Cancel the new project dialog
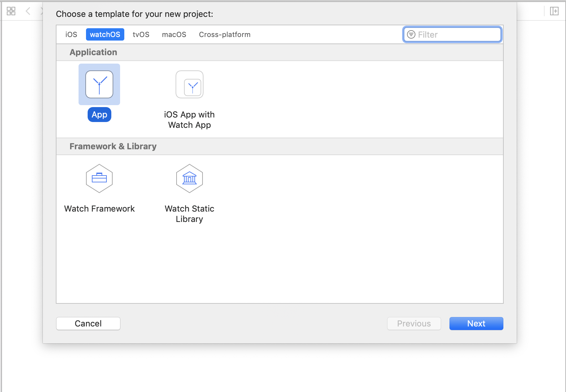The height and width of the screenshot is (392, 566). pyautogui.click(x=88, y=324)
